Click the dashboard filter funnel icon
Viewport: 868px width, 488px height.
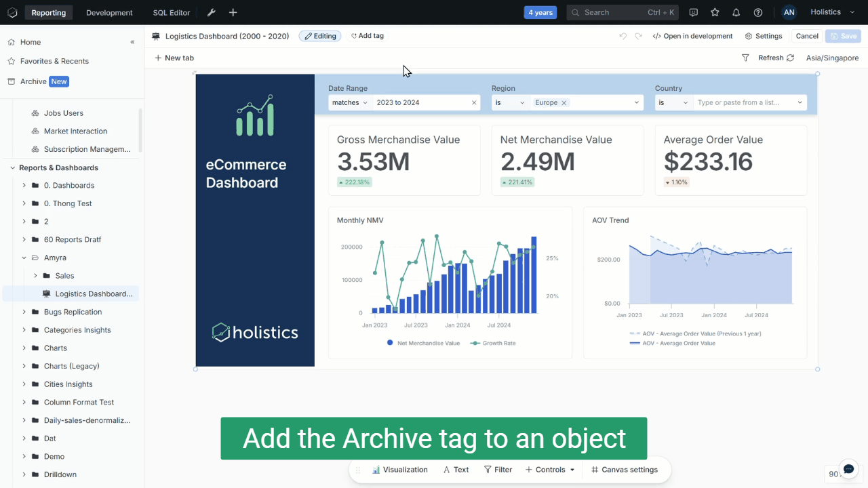[x=745, y=58]
